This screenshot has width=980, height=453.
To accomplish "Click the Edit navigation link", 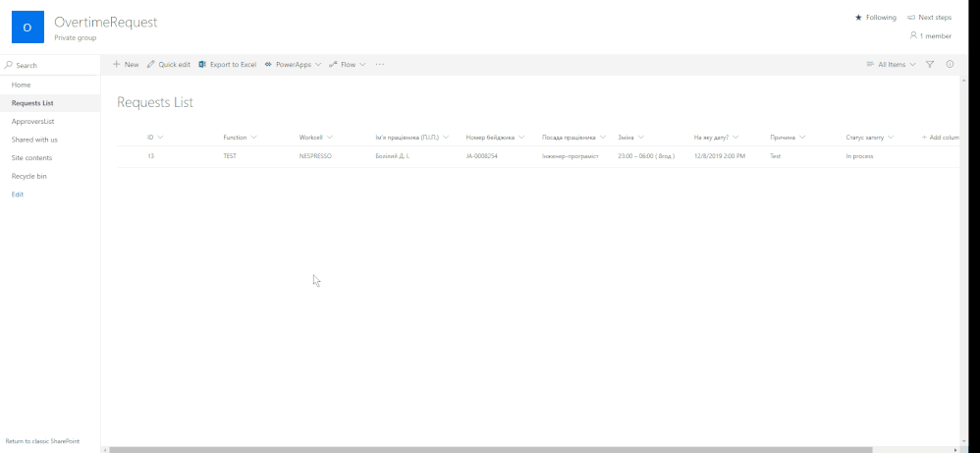I will (18, 195).
